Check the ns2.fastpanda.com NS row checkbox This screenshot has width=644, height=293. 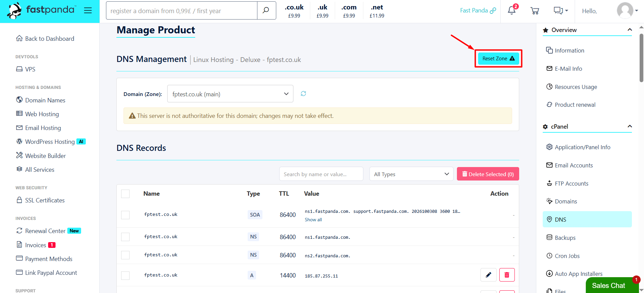[x=125, y=255]
